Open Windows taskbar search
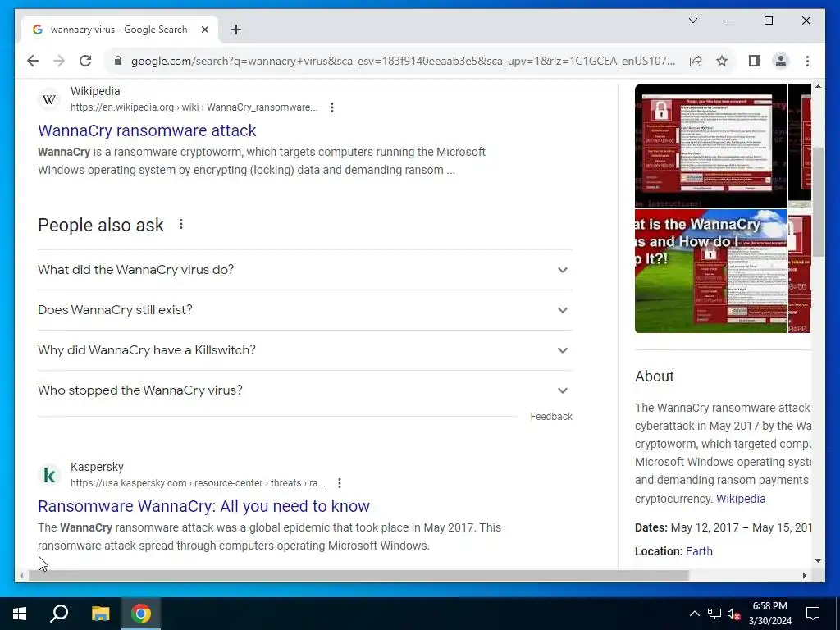The width and height of the screenshot is (840, 630). (x=59, y=614)
